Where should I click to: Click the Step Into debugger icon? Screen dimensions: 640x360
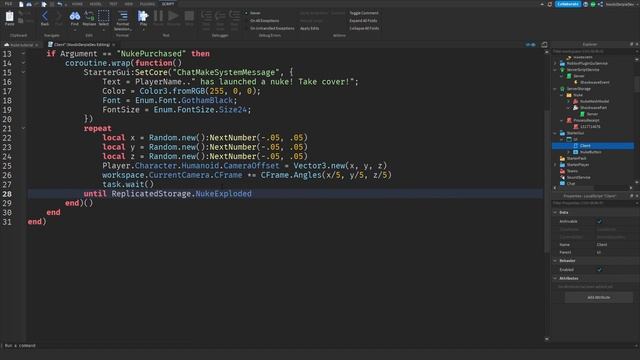206,16
